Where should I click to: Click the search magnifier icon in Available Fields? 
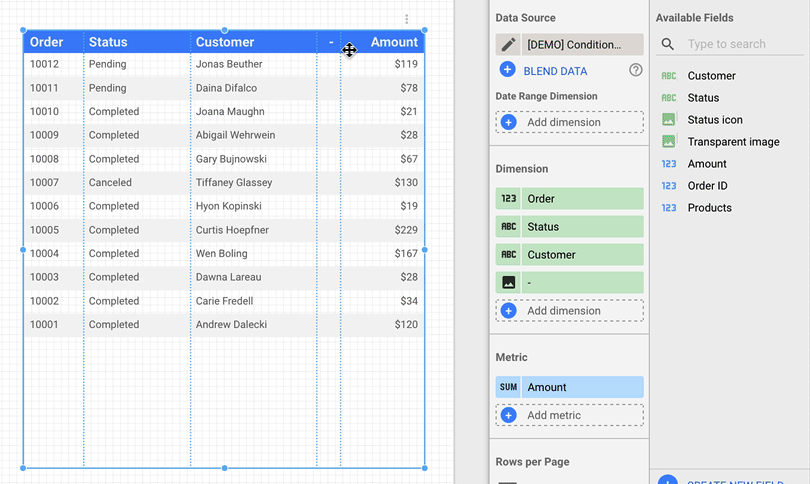tap(667, 44)
